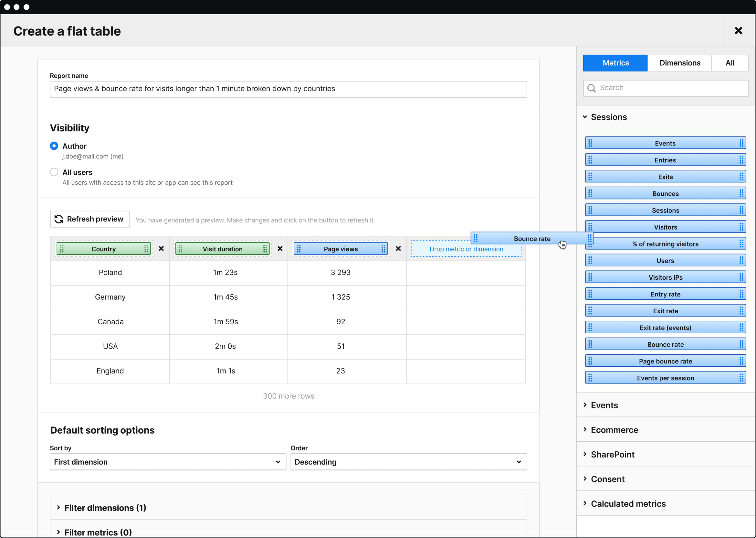
Task: Select All users visibility radio button
Action: (x=54, y=171)
